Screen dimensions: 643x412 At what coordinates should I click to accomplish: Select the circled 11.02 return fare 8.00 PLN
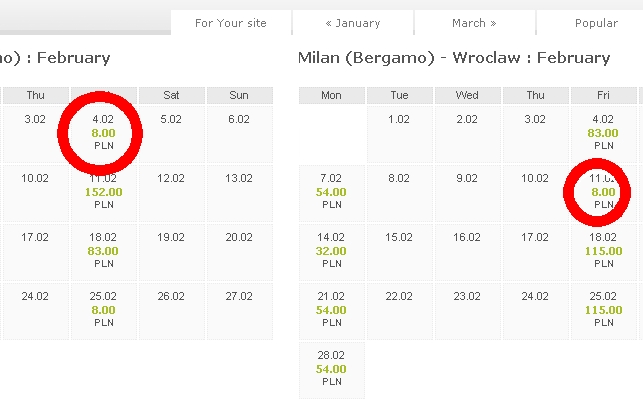[603, 192]
